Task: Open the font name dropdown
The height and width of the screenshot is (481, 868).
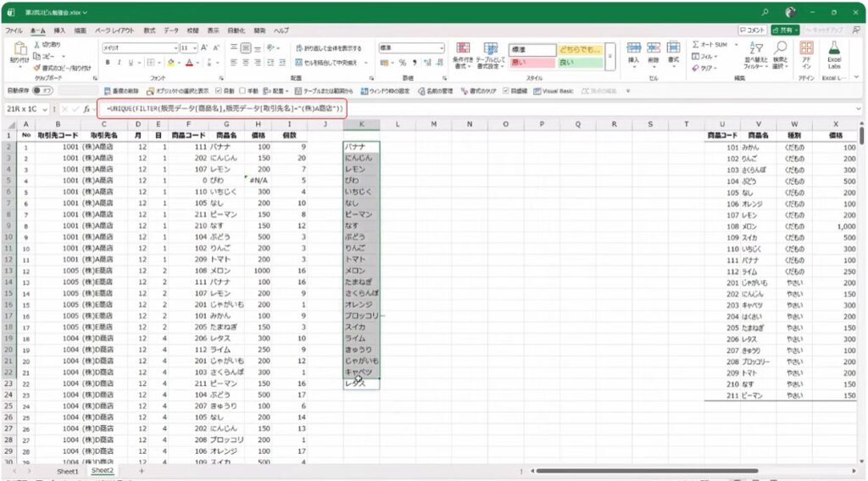Action: coord(175,48)
